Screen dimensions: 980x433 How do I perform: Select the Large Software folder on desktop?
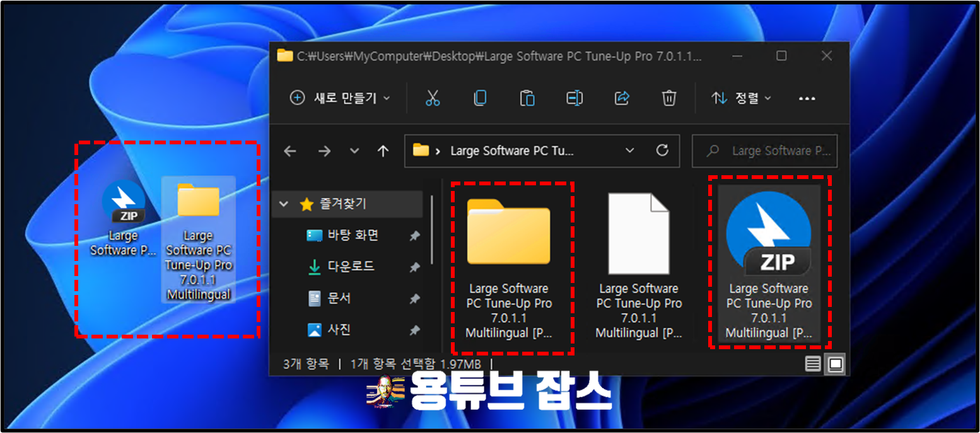(x=198, y=240)
